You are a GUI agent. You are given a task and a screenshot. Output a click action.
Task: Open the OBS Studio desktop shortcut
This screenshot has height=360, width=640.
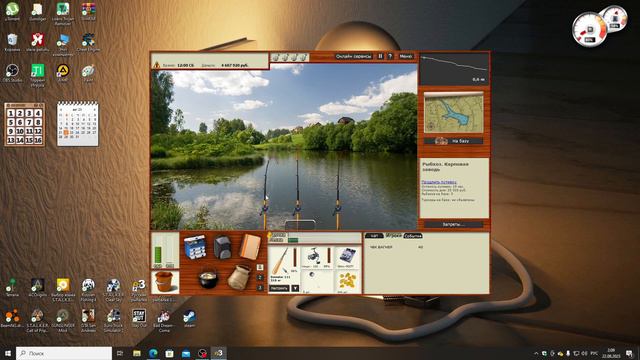coord(12,73)
